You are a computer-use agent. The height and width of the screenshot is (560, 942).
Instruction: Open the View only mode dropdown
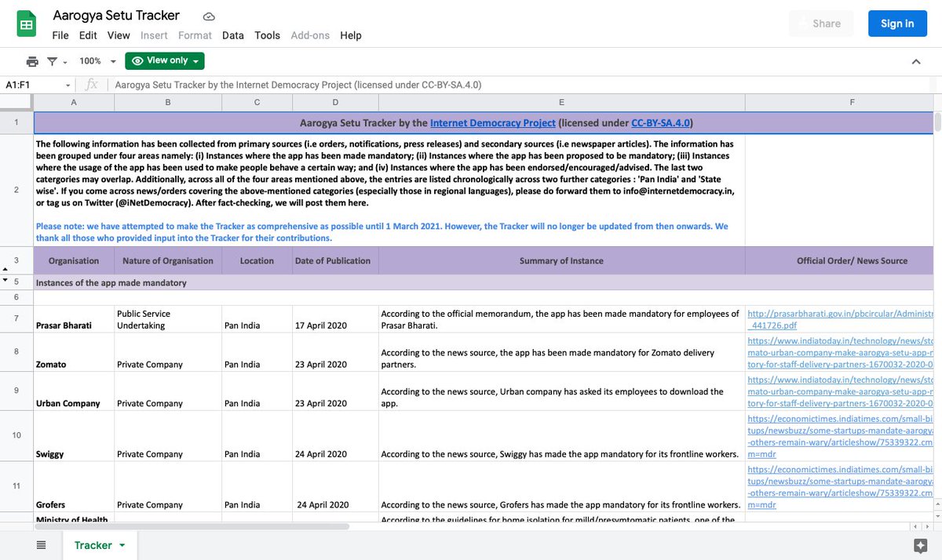point(165,60)
